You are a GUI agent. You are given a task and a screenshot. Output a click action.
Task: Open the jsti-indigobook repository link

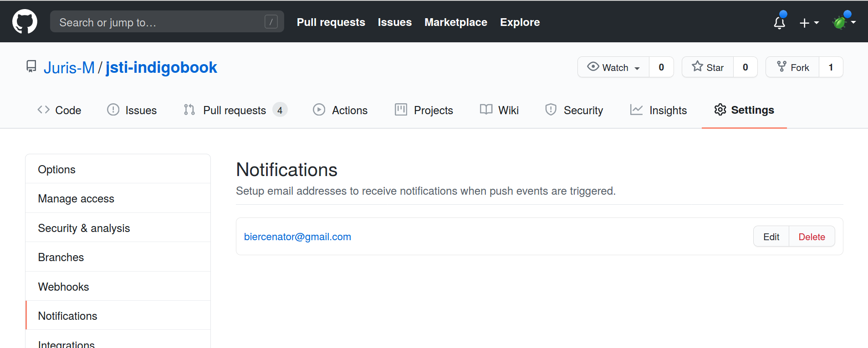click(161, 67)
